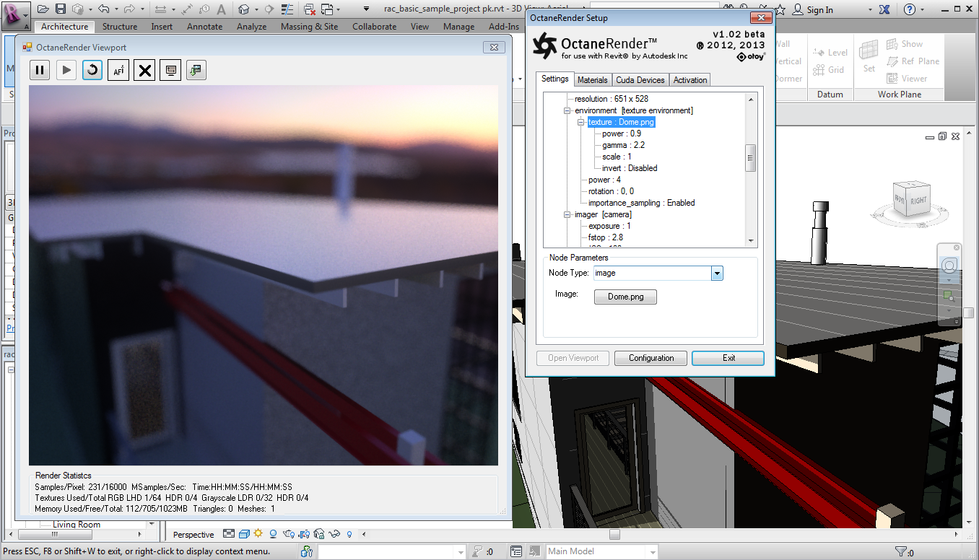Select the Text tool (letter A) icon
This screenshot has height=560, width=979.
click(220, 9)
